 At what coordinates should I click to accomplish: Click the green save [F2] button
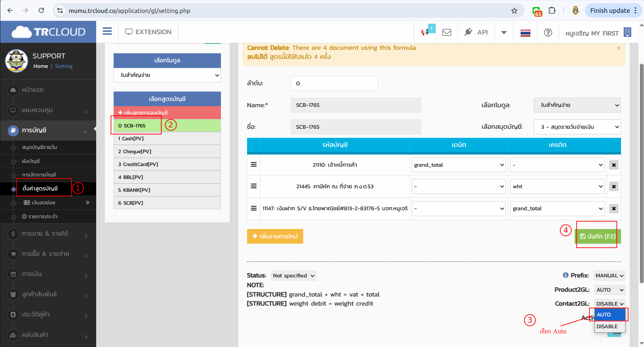(597, 236)
